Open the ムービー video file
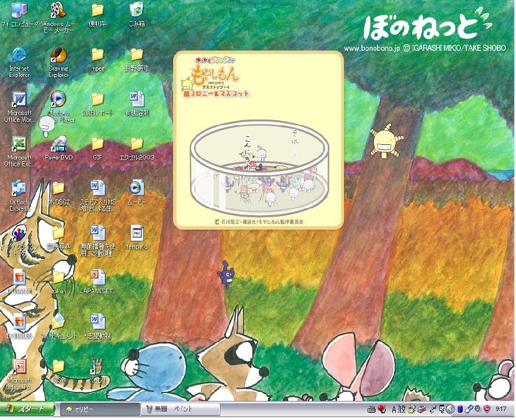 tap(137, 193)
